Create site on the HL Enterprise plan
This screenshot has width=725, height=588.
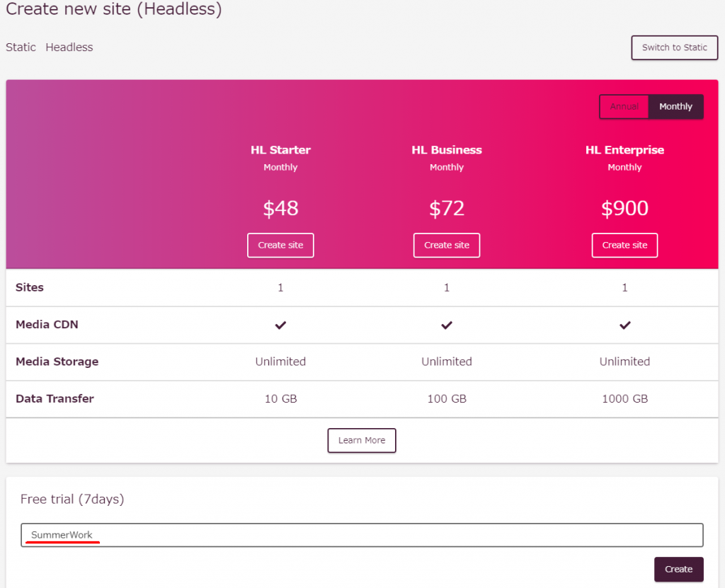pos(624,245)
